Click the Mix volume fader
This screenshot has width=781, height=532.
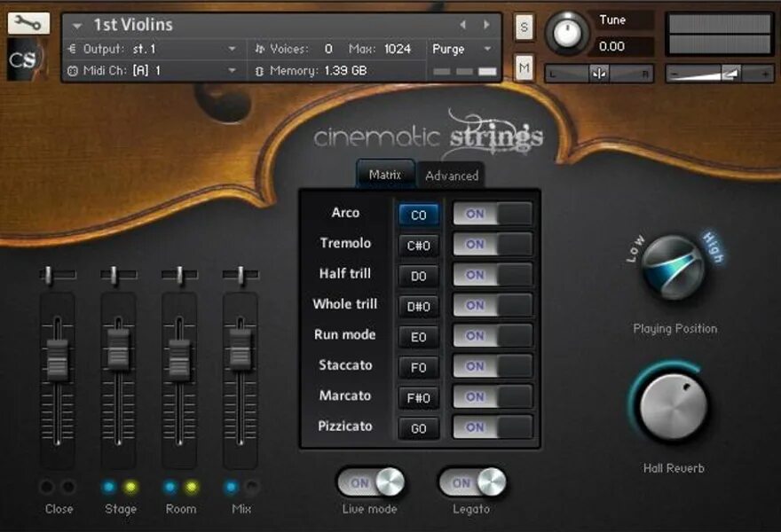point(241,349)
